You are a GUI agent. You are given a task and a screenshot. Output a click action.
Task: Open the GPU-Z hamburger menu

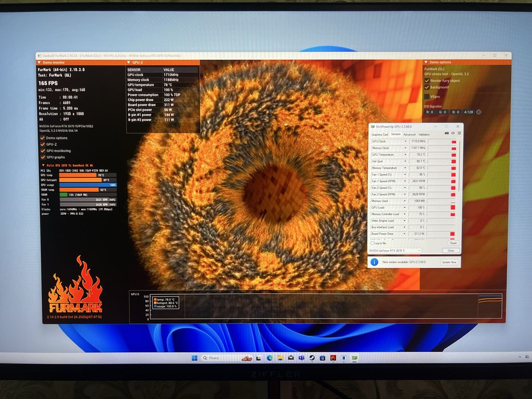click(x=458, y=133)
